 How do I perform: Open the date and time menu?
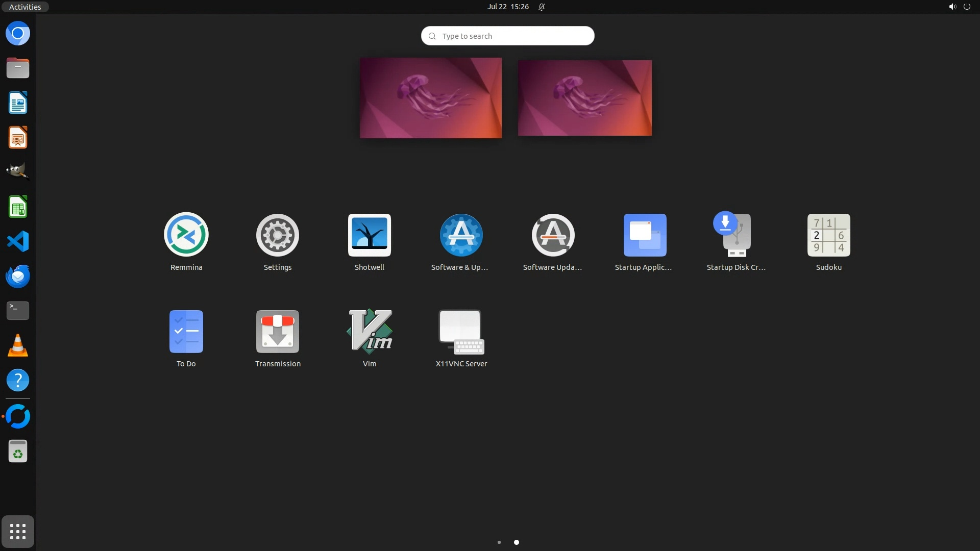pos(508,7)
